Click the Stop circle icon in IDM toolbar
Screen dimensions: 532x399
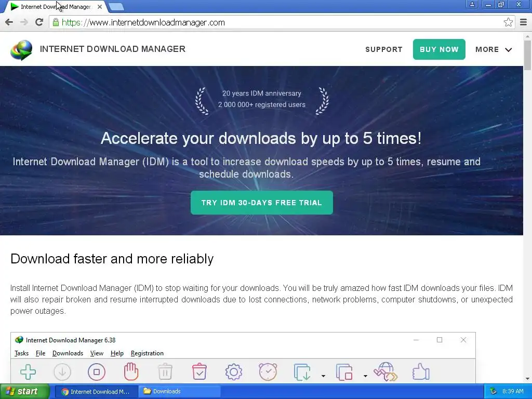[97, 372]
